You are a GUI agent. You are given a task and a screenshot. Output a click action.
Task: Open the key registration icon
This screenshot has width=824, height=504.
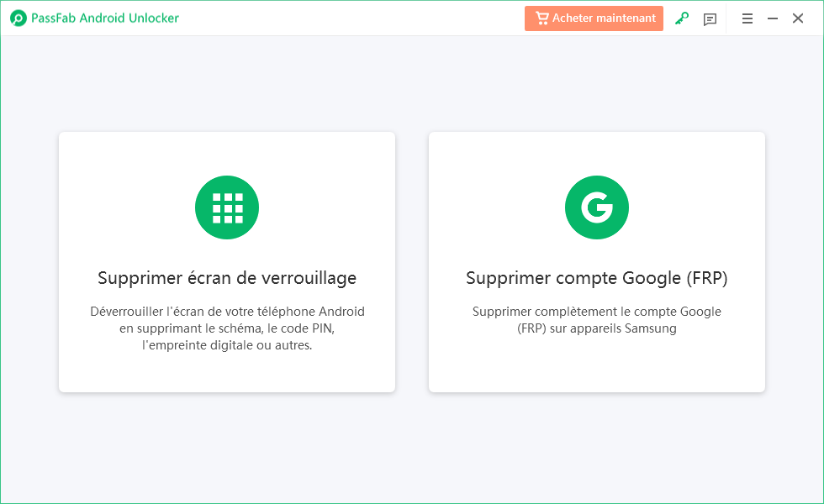point(682,18)
